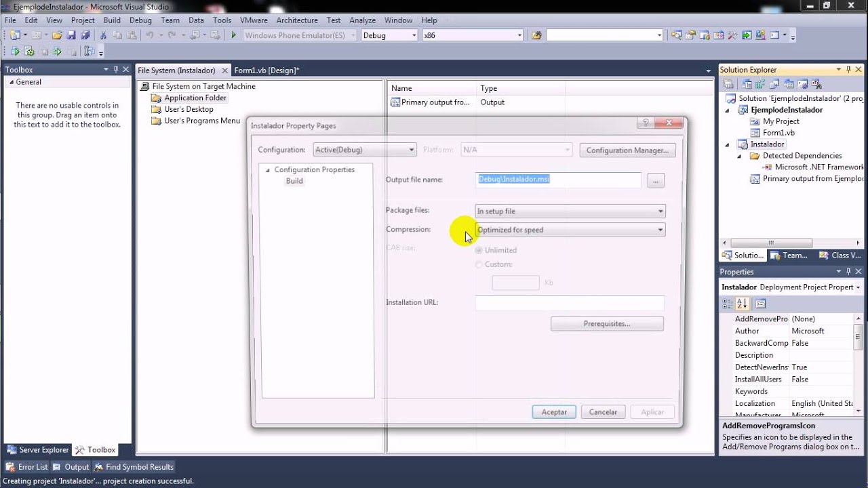This screenshot has height=488, width=868.
Task: Open the Analyze menu
Action: point(363,20)
